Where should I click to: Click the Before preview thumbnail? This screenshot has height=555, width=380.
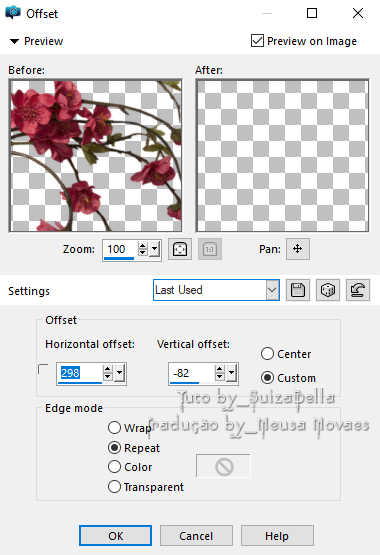pyautogui.click(x=96, y=155)
